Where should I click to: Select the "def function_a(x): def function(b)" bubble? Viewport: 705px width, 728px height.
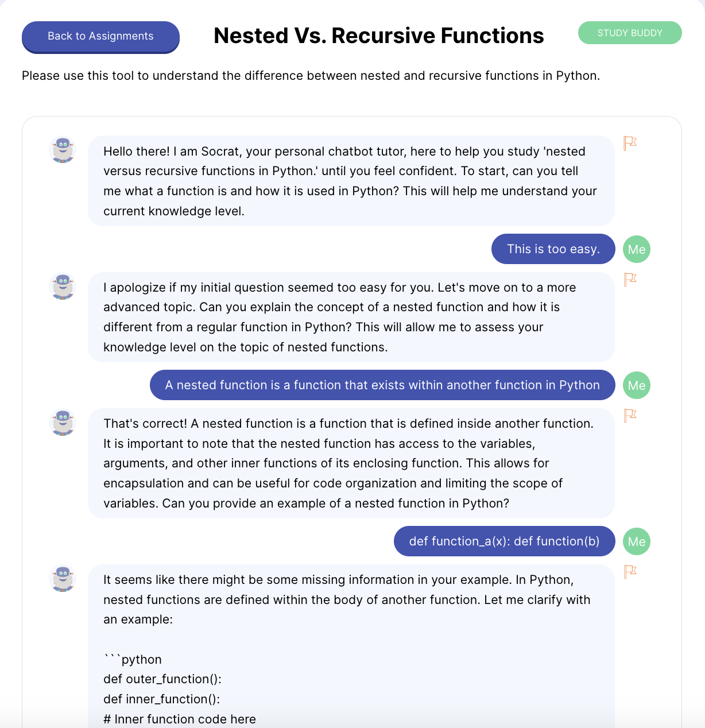pyautogui.click(x=505, y=541)
